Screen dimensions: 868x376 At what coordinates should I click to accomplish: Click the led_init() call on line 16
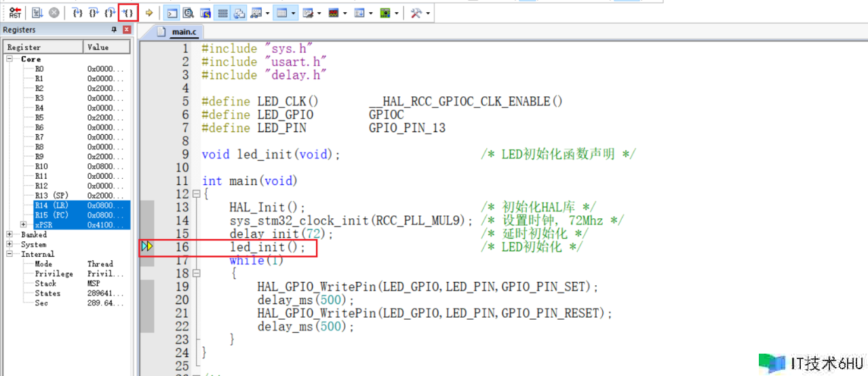263,248
